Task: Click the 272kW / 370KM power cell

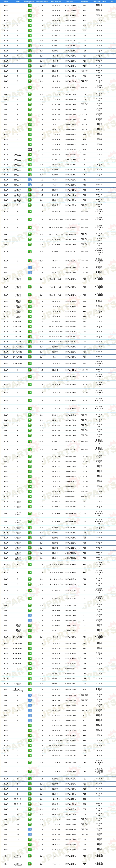Action: 70,145
